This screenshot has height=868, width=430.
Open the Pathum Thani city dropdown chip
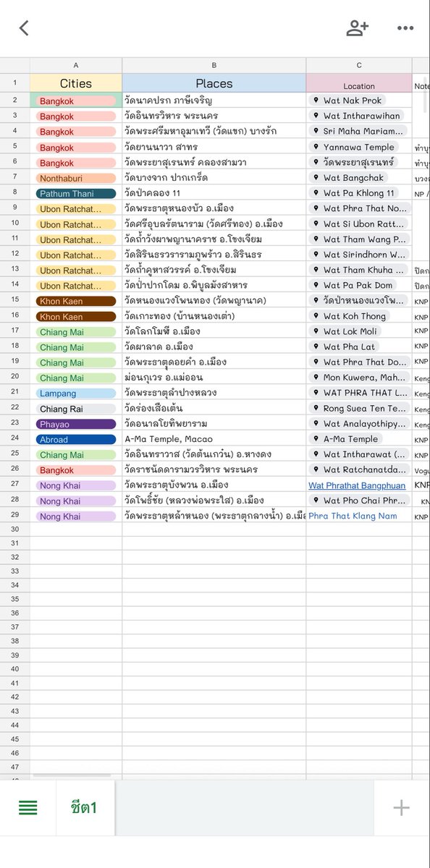[x=76, y=194]
